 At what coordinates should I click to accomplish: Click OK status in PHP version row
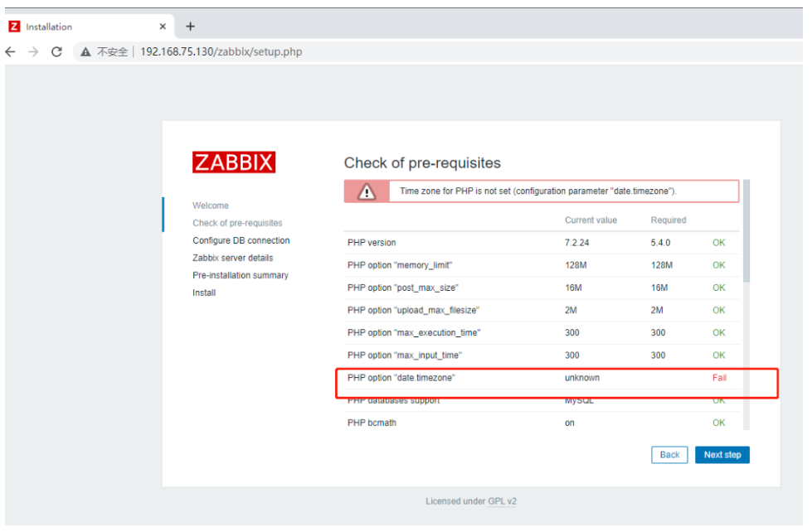(x=719, y=243)
